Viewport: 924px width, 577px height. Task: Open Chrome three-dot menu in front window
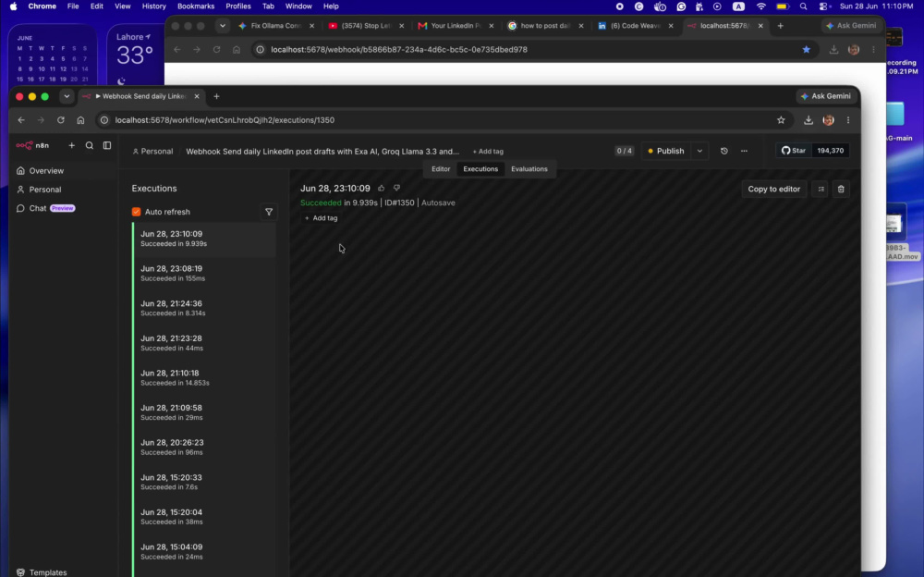[848, 120]
